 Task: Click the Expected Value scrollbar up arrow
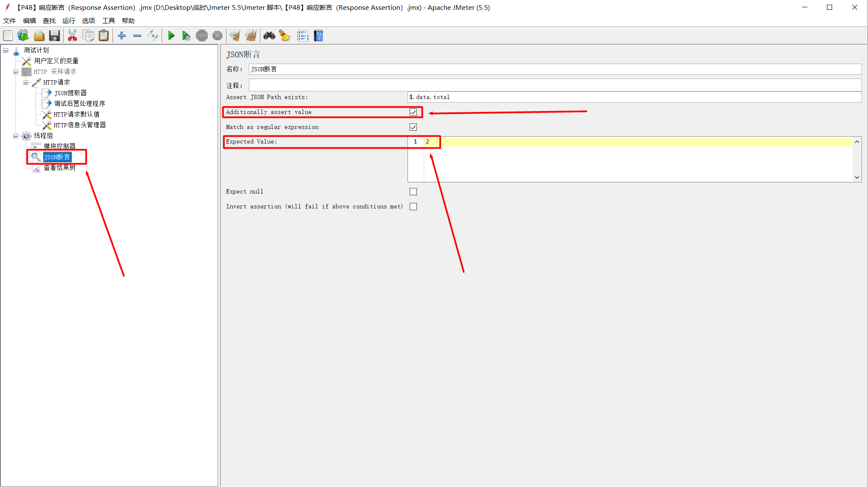[x=857, y=142]
